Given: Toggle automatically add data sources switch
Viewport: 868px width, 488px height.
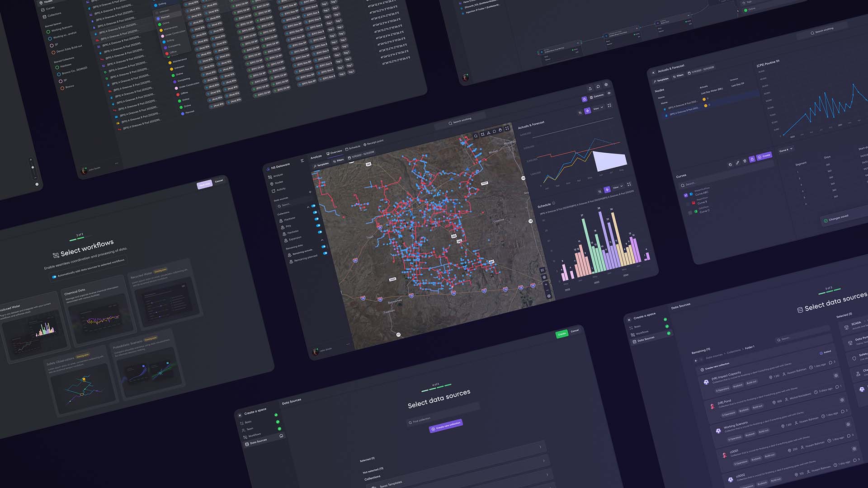Looking at the screenshot, I should coord(54,277).
